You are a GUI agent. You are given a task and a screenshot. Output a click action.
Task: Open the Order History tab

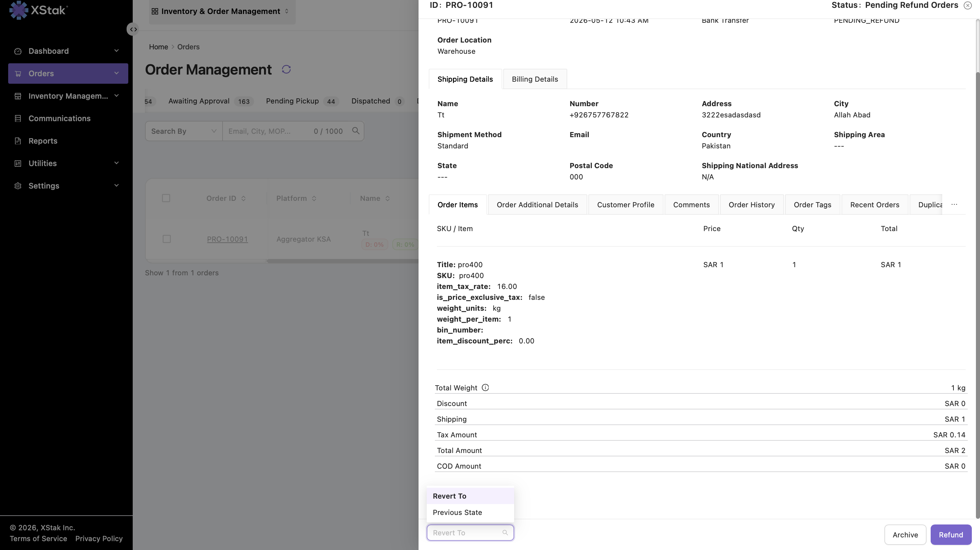point(751,205)
